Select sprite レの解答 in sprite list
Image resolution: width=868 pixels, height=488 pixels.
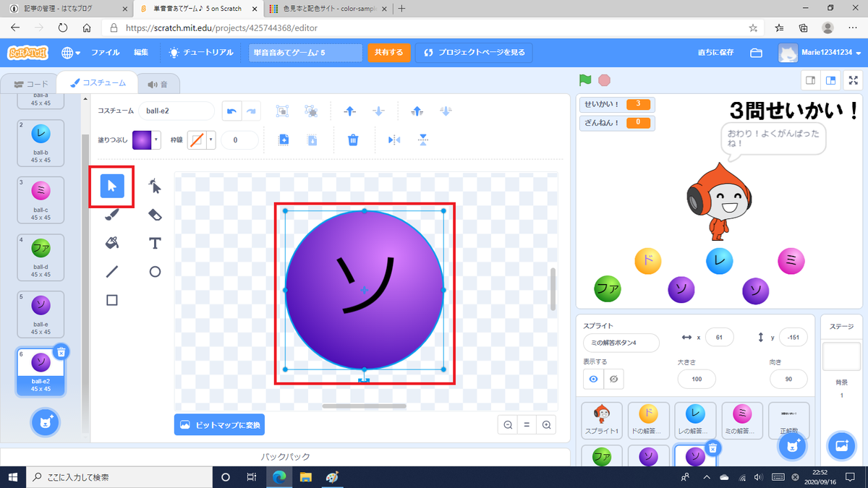tap(695, 420)
